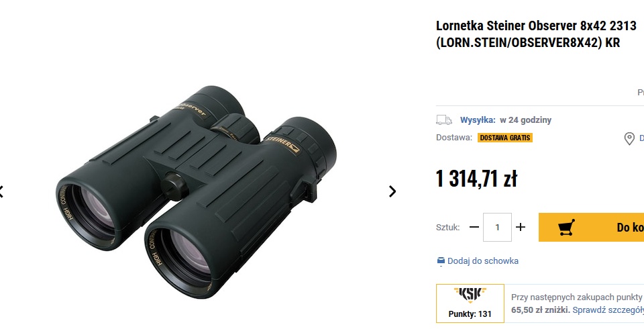Increase quantity with plus button
Image resolution: width=644 pixels, height=329 pixels.
521,227
